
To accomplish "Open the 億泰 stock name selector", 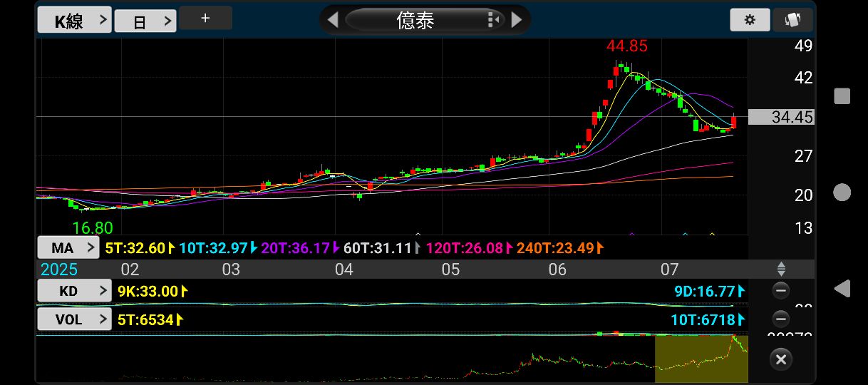I will pyautogui.click(x=415, y=20).
